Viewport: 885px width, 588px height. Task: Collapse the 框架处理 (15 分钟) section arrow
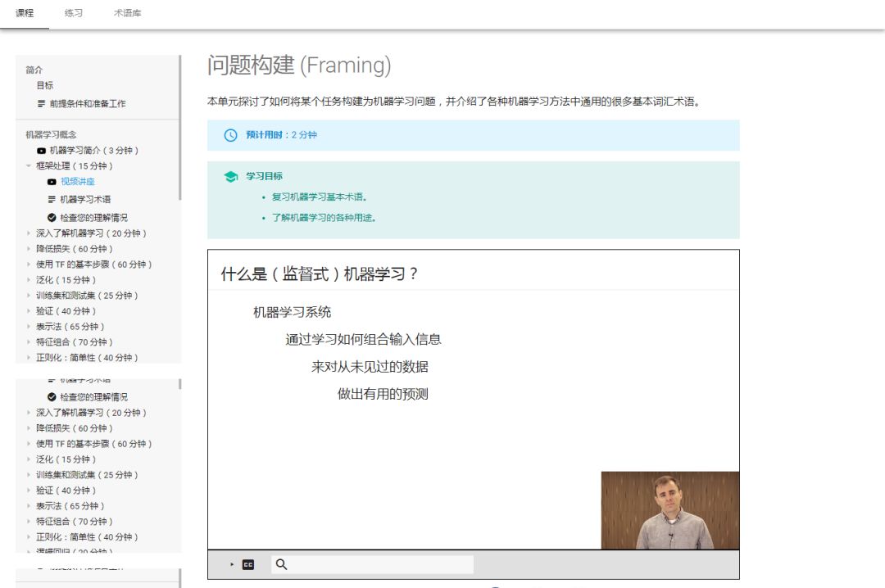pyautogui.click(x=29, y=166)
